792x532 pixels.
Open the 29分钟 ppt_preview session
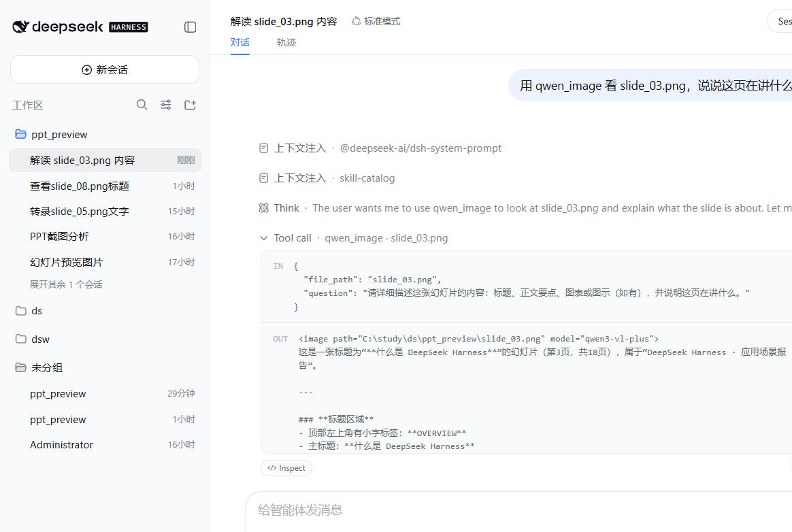(105, 394)
